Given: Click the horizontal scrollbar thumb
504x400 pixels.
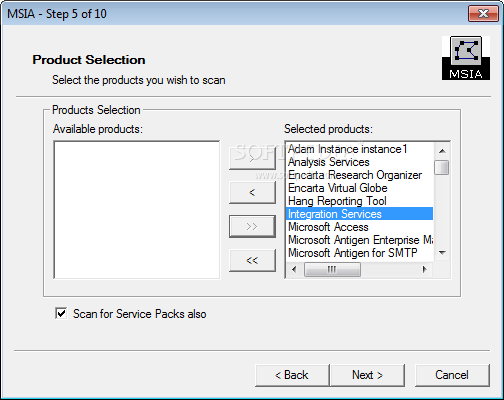Looking at the screenshot, I should [x=332, y=269].
